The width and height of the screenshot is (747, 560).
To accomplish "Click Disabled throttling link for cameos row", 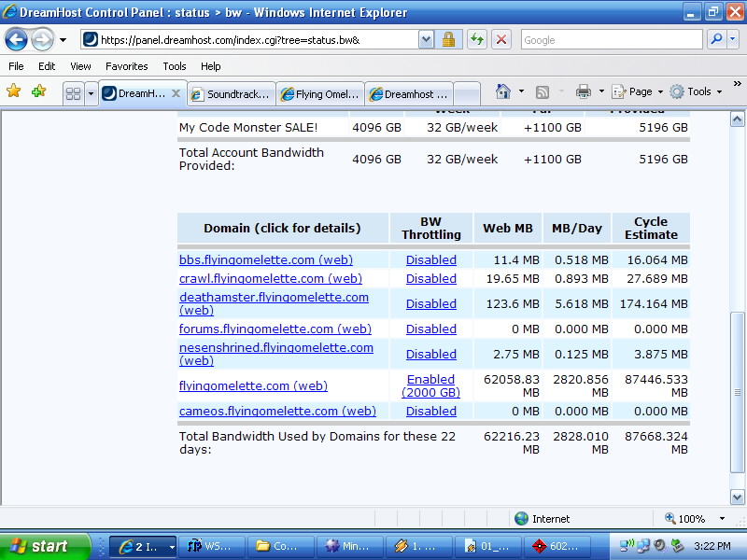I will [x=431, y=411].
